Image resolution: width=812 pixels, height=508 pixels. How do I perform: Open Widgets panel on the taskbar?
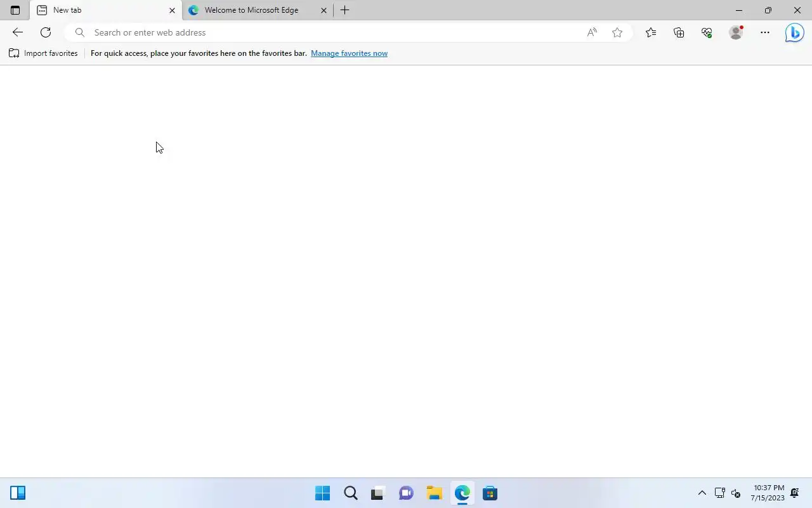coord(18,493)
